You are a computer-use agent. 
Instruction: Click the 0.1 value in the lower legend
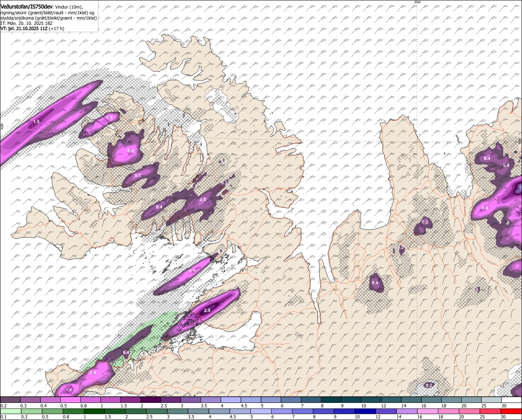point(3,417)
